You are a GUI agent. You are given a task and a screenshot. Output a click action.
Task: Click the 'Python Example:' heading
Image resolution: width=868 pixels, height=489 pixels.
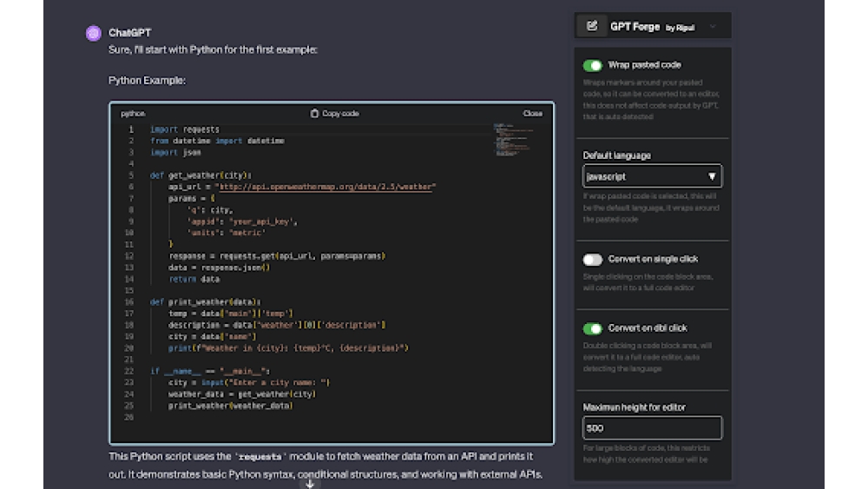click(148, 81)
